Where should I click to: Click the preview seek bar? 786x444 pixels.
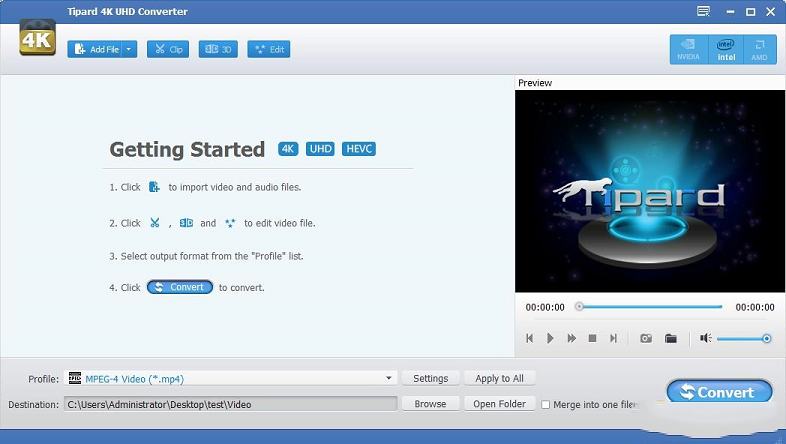[650, 306]
